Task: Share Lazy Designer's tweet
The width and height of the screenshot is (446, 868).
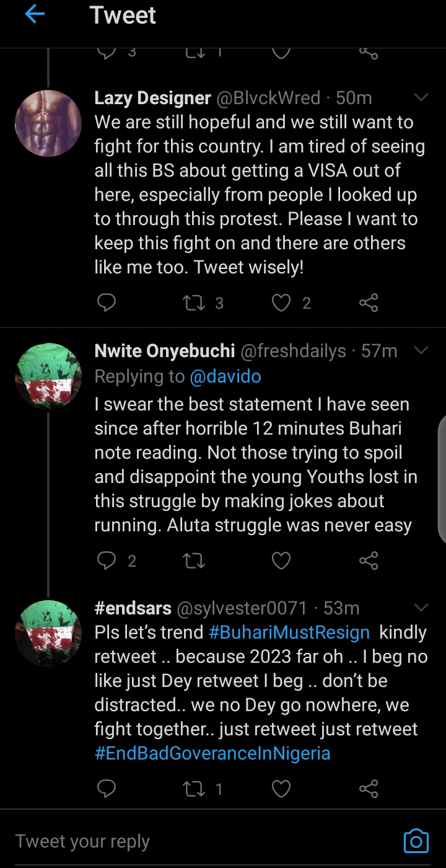Action: [x=369, y=303]
